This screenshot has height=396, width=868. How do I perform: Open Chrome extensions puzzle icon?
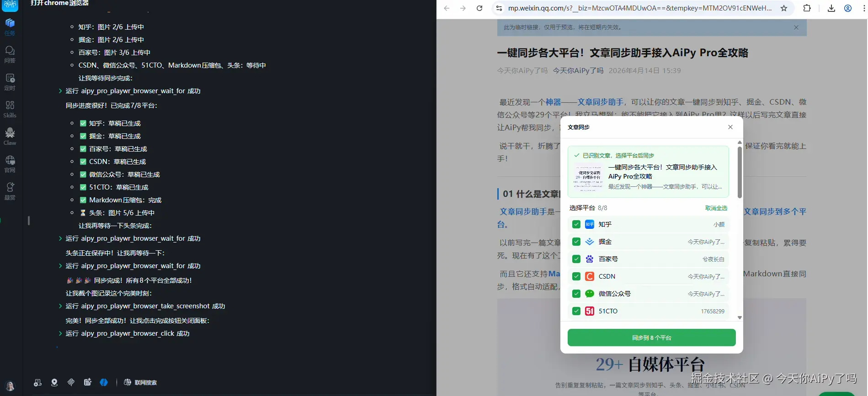[807, 8]
